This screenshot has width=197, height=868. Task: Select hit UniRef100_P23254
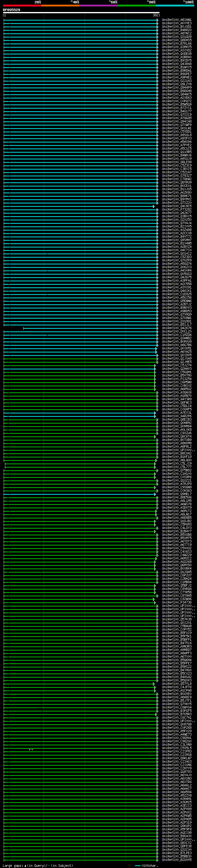[x=176, y=379]
